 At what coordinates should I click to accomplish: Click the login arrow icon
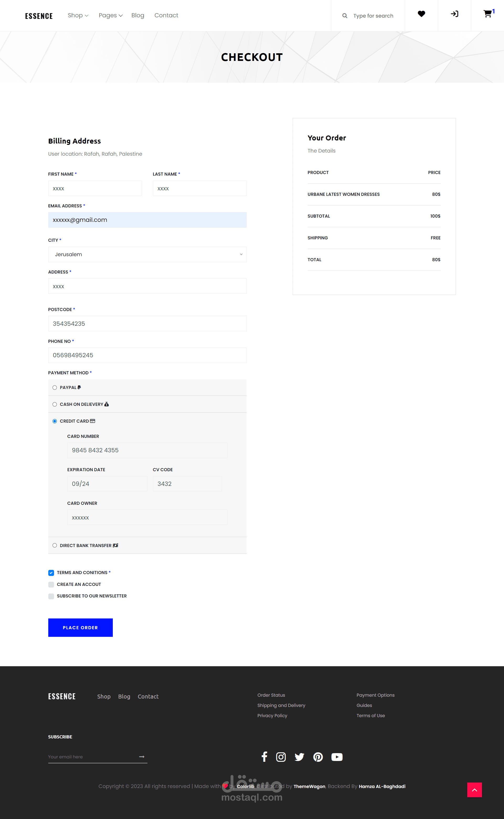tap(454, 14)
